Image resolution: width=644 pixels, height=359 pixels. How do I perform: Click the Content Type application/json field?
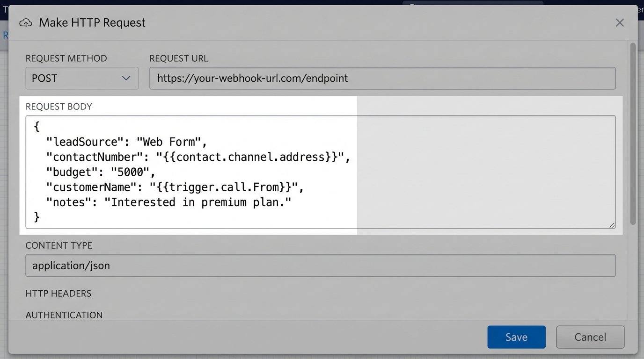pyautogui.click(x=320, y=266)
